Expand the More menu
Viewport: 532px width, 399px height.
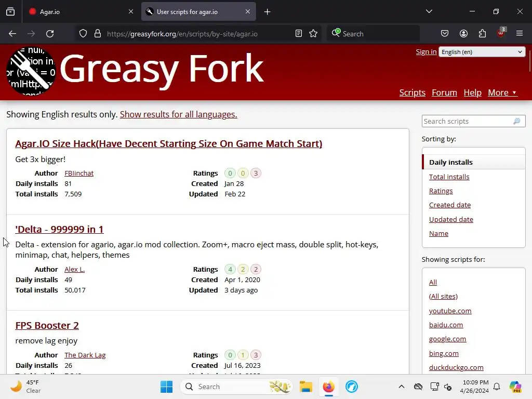502,92
